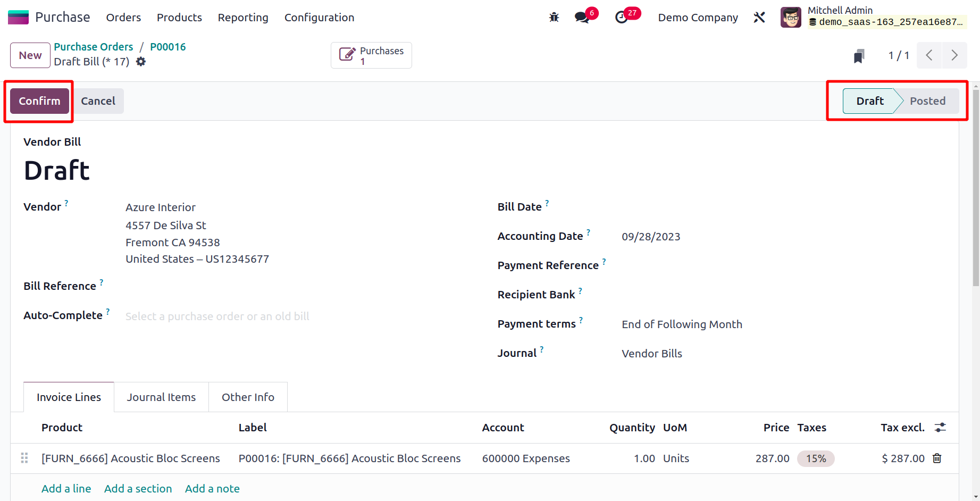This screenshot has height=501, width=980.
Task: Open the conversations chat icon
Action: (x=582, y=18)
